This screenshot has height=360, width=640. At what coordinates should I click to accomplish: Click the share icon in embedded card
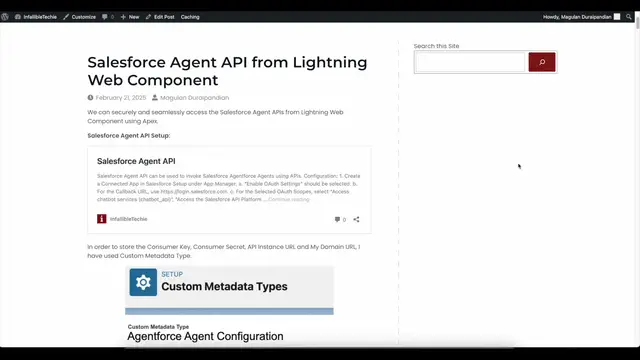[356, 220]
